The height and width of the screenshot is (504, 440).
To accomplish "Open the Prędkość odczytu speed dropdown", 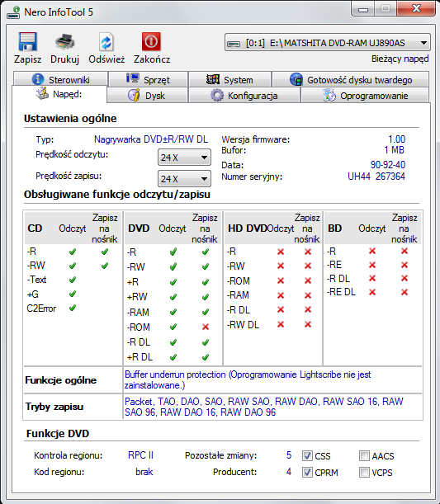I will coord(184,158).
